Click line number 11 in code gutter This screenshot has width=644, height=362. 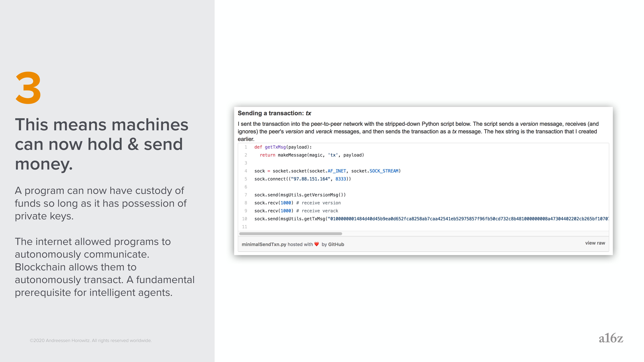pos(245,227)
